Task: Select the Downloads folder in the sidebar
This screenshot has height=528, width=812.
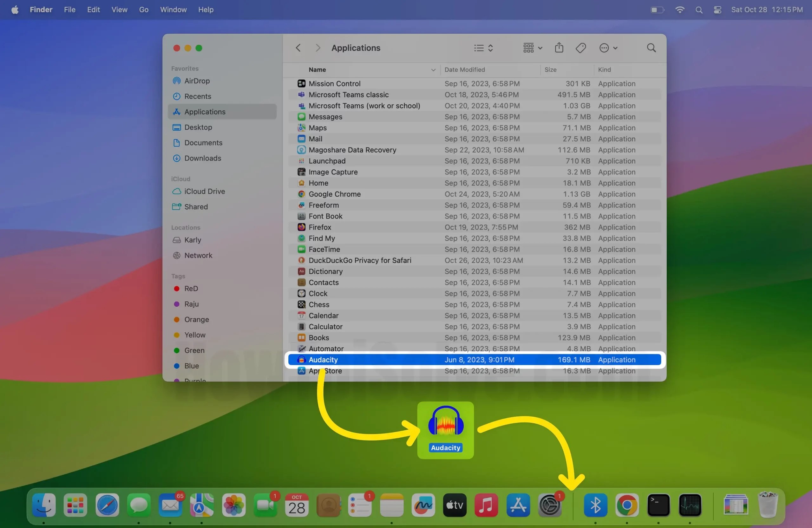Action: [203, 158]
